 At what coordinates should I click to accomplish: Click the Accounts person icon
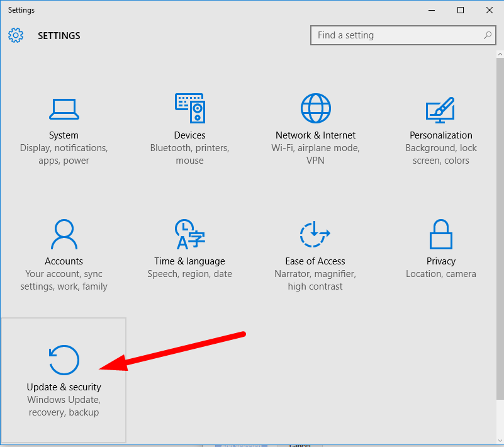point(64,234)
